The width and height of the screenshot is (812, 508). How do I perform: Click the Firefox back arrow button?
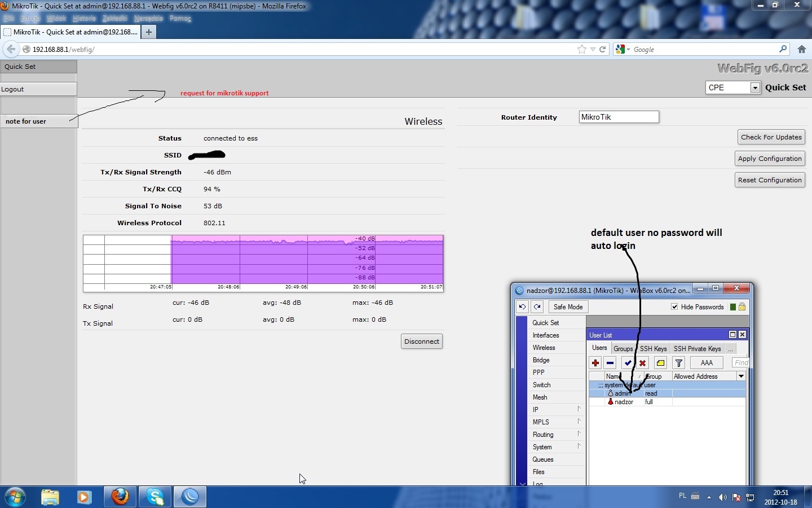[11, 49]
